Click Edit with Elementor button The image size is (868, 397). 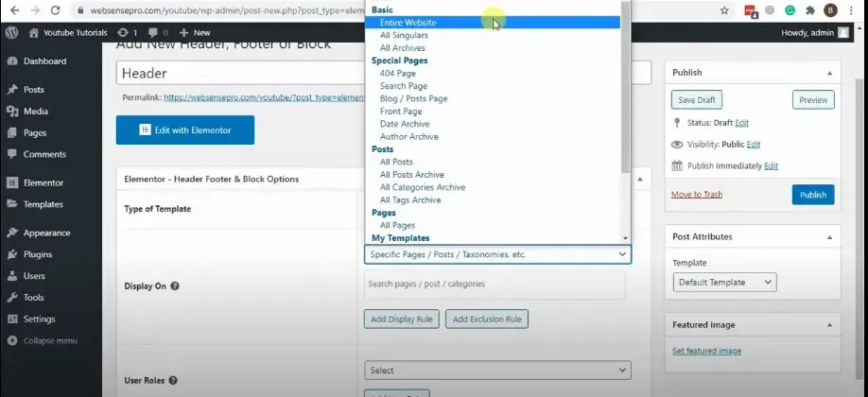pos(185,130)
